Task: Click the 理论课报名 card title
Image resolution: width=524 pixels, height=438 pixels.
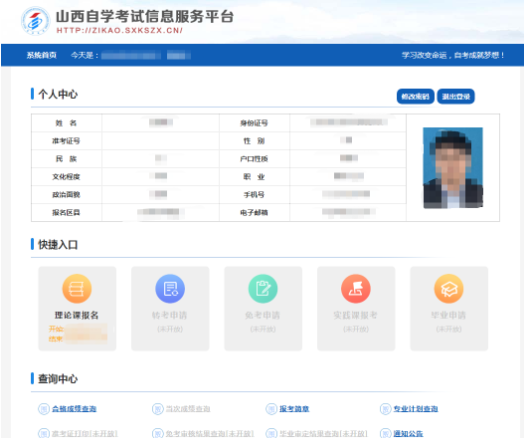Action: [x=77, y=315]
